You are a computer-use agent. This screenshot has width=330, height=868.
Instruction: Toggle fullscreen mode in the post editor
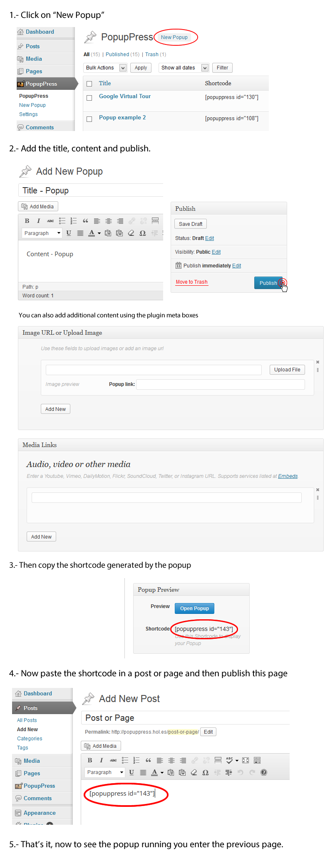(246, 760)
